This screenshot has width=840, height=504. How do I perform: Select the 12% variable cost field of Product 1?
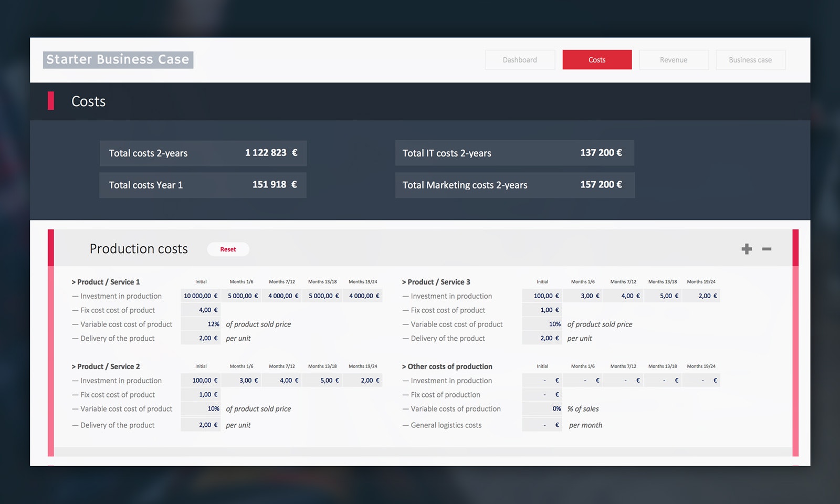point(201,324)
